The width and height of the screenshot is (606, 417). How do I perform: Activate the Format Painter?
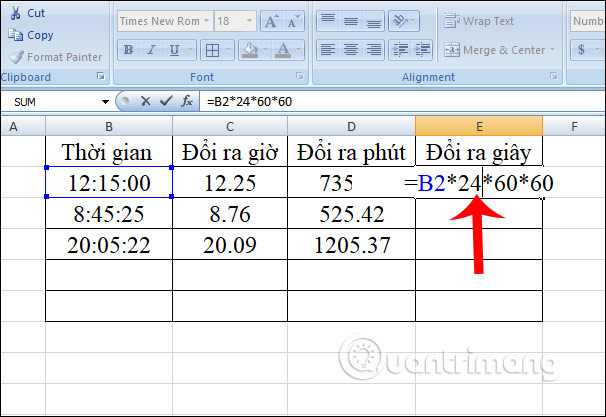tap(56, 57)
